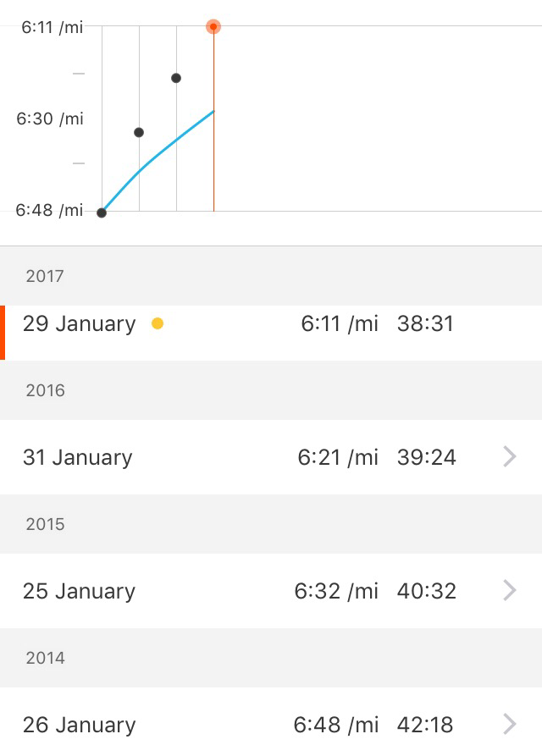
Task: Tap the 6:21 /mi pace value
Action: tap(337, 457)
